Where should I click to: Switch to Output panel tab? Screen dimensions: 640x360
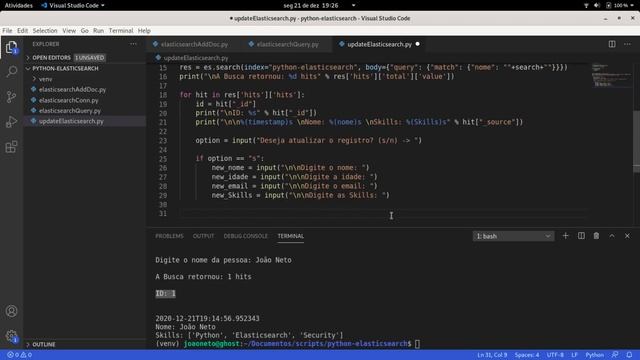tap(203, 236)
